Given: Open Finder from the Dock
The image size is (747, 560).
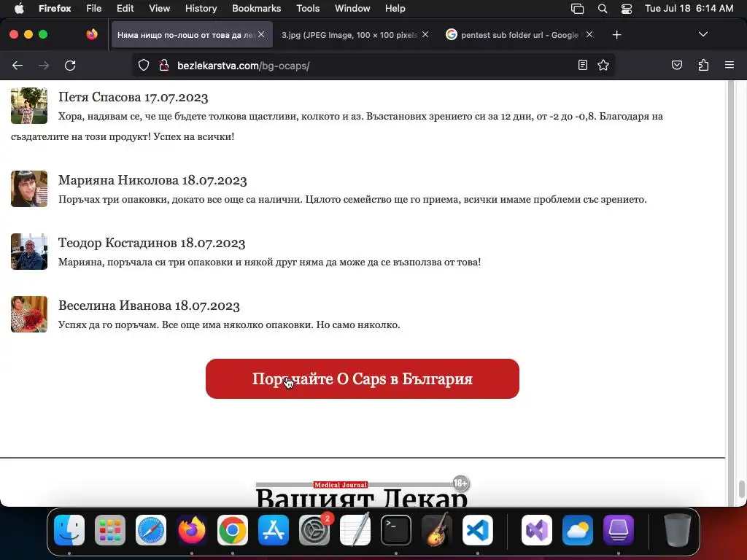Looking at the screenshot, I should tap(69, 530).
